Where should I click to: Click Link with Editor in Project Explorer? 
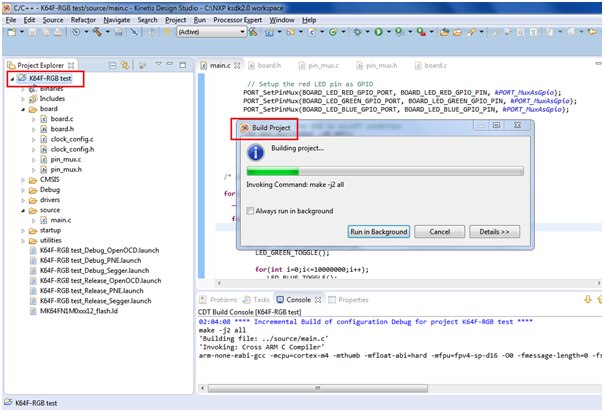point(124,65)
